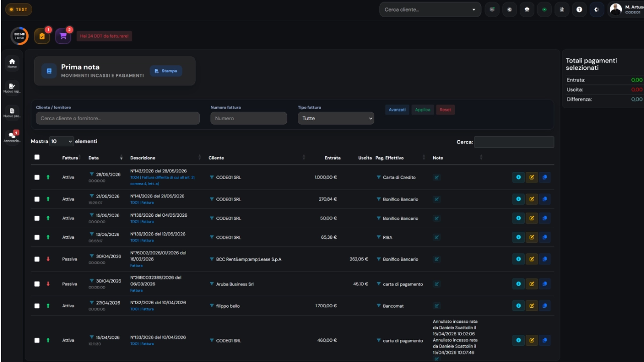
Task: Open the briefcase icon in top bar
Action: 527,9
